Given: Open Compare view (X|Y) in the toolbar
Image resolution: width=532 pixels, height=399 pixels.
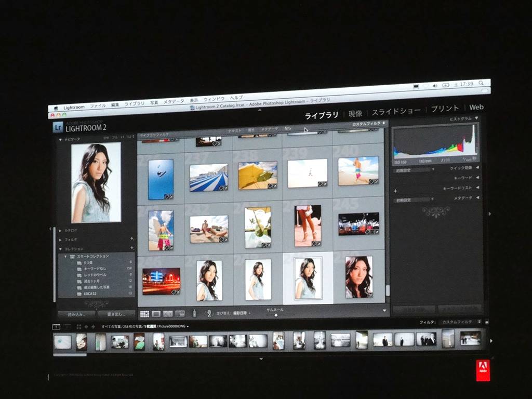Looking at the screenshot, I should (168, 314).
